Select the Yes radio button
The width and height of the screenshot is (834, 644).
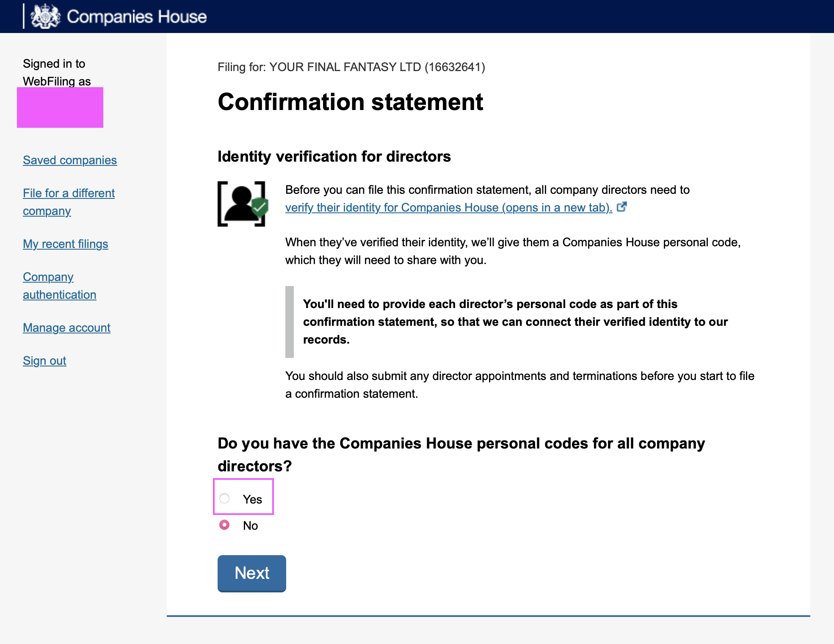point(224,498)
